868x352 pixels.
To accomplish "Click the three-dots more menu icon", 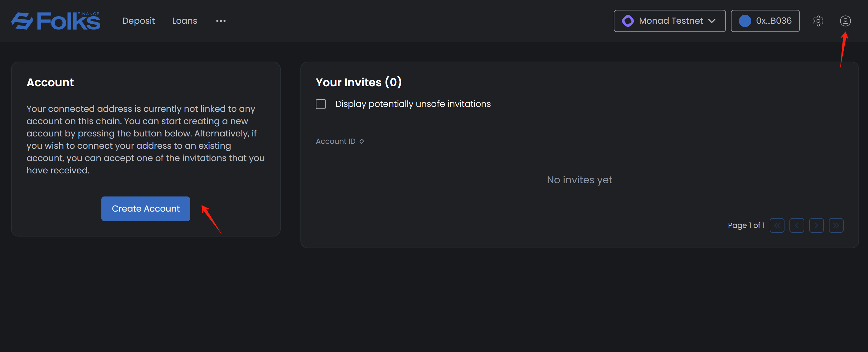I will tap(221, 21).
